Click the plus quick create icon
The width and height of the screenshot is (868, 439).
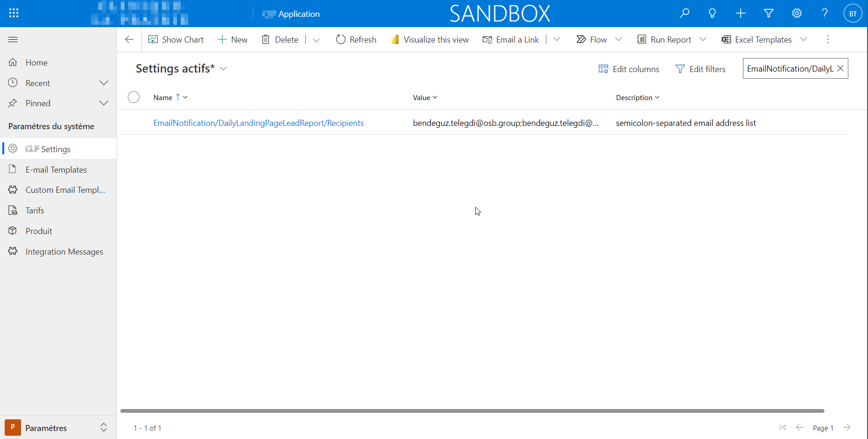[x=740, y=13]
